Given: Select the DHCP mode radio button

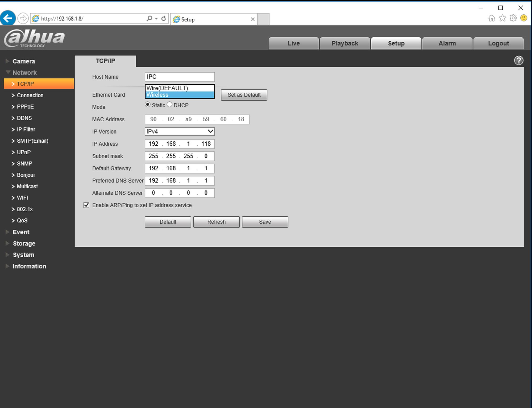Looking at the screenshot, I should click(169, 105).
